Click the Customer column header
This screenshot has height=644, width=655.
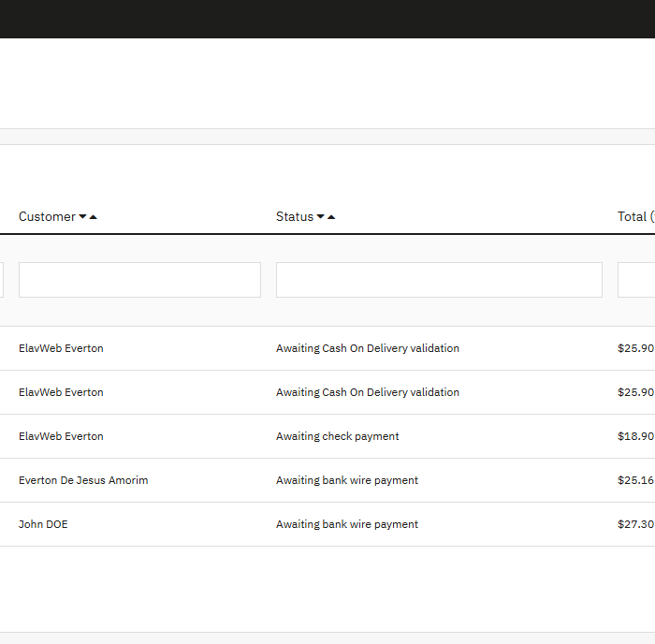[47, 216]
